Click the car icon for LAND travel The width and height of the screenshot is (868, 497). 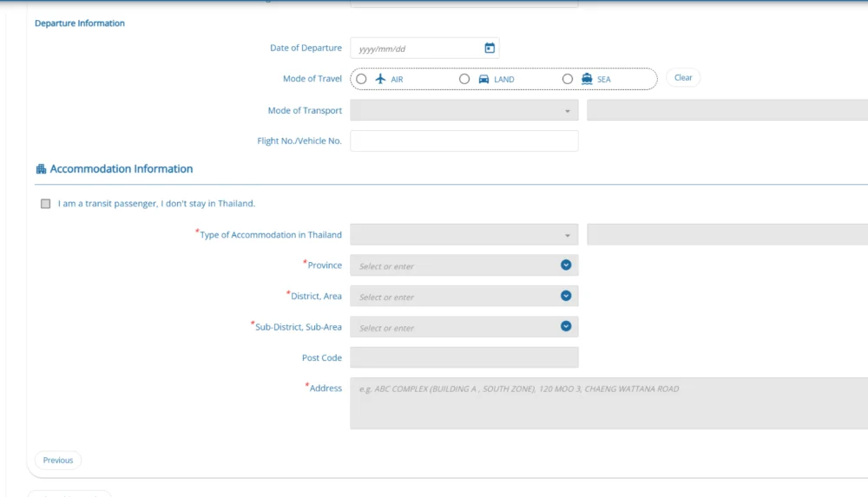click(x=483, y=79)
